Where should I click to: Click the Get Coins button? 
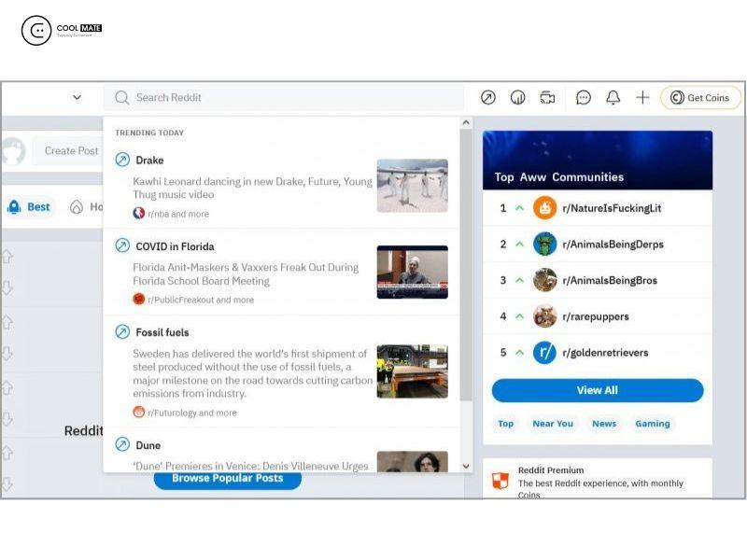(700, 98)
